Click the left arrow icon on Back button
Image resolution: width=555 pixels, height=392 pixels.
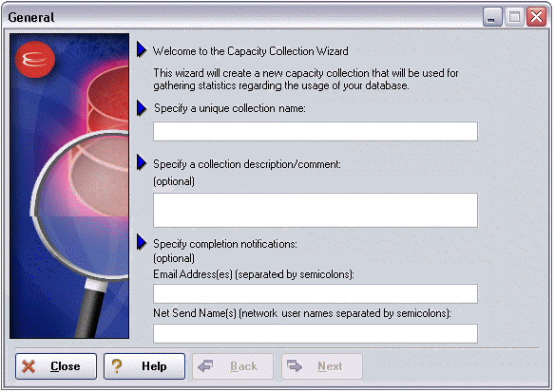click(205, 365)
